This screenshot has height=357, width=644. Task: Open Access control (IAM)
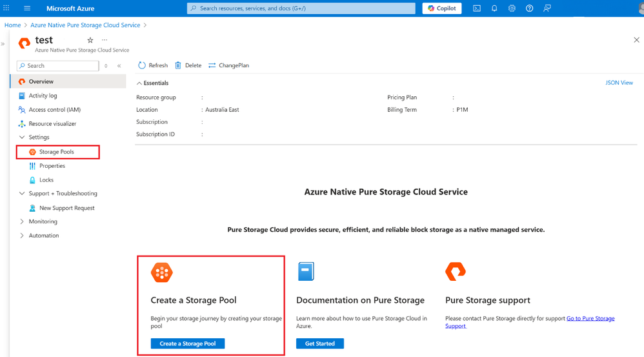pyautogui.click(x=55, y=110)
